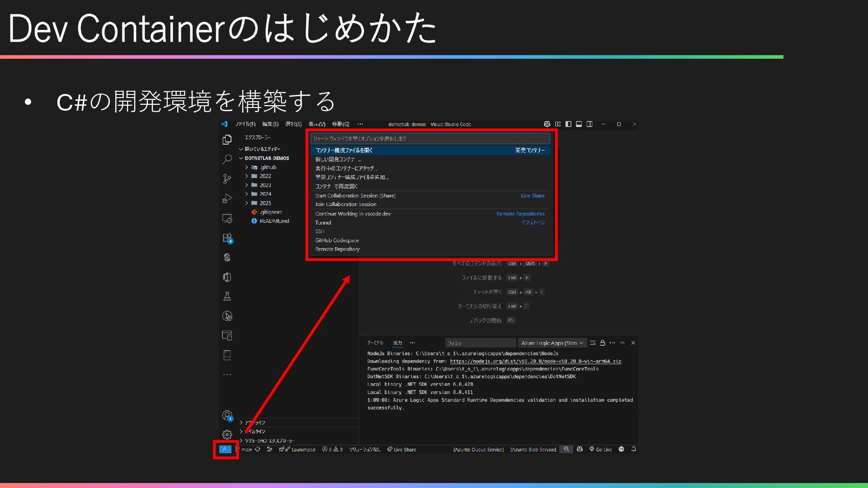Image resolution: width=868 pixels, height=488 pixels.
Task: Click the zoom magnifier icon in the status bar
Action: (x=566, y=449)
